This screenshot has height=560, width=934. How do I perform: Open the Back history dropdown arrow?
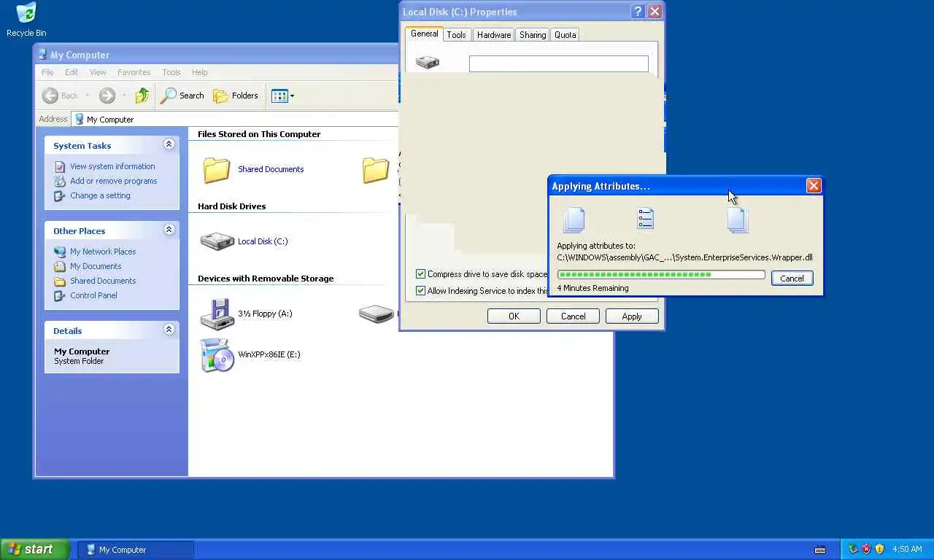[87, 96]
